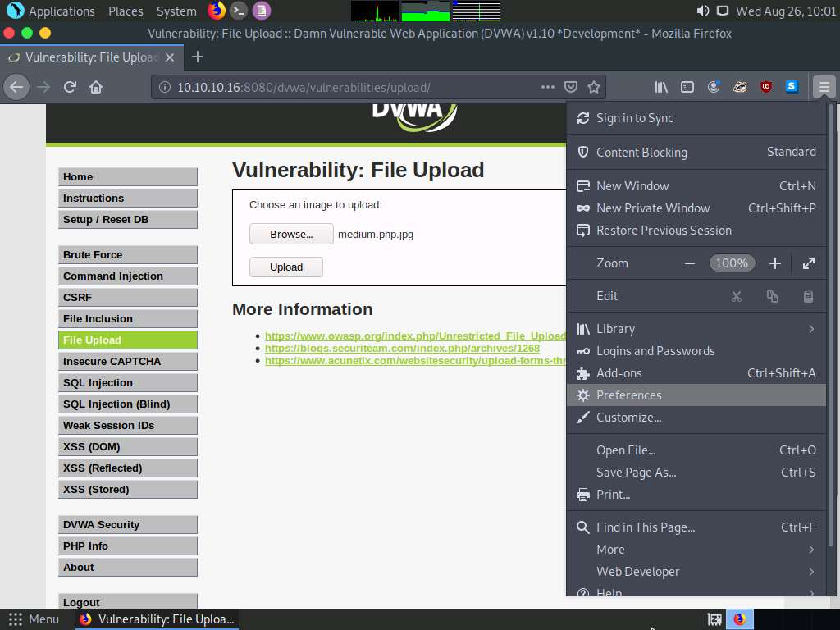Bookmark this page with the star
This screenshot has height=630, width=840.
(x=593, y=86)
